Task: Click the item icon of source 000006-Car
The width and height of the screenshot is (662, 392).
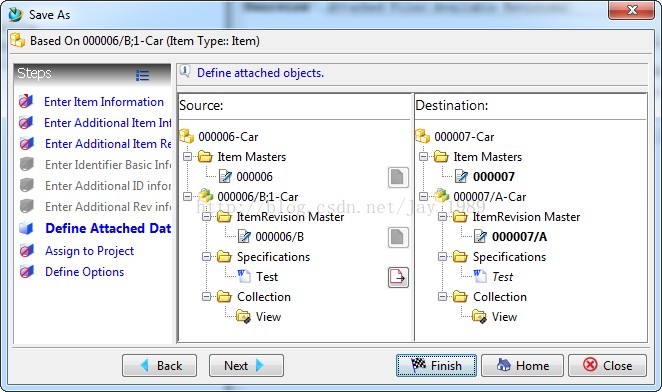Action: (x=187, y=136)
